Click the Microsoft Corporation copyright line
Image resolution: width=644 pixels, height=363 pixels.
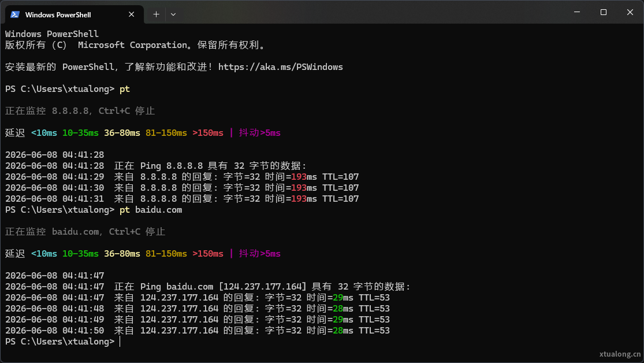point(135,45)
